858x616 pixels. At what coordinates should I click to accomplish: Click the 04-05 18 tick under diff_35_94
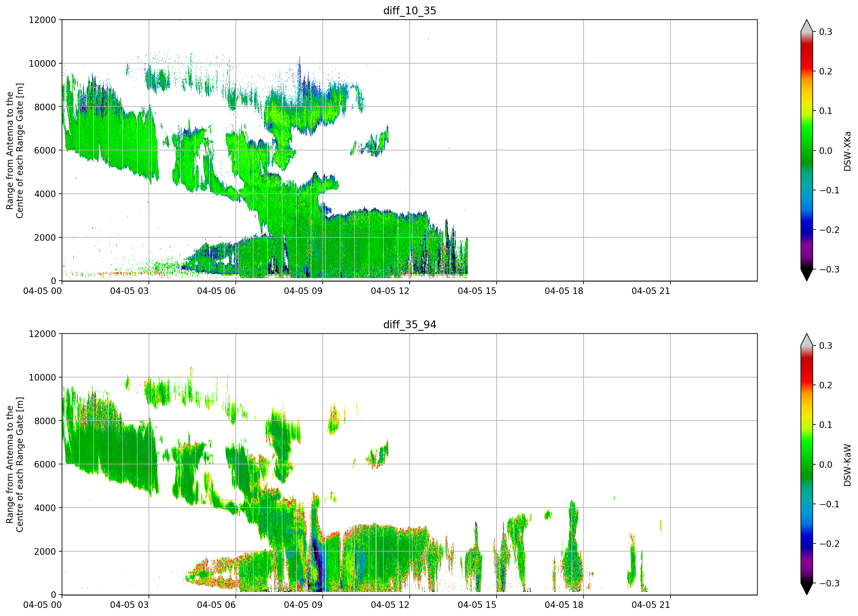click(x=564, y=605)
